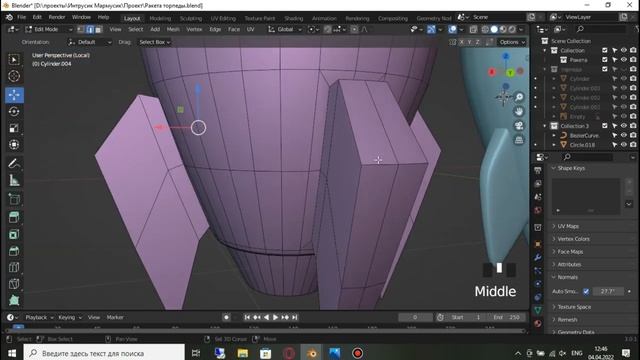Toggle the Auto Smooth checkbox
Screen dimensions: 640x360
point(586,291)
